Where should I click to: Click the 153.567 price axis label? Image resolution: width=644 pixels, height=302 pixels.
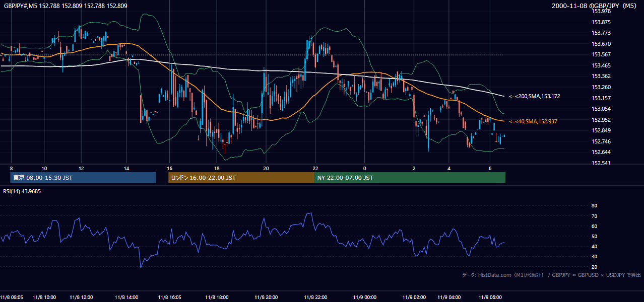[601, 54]
